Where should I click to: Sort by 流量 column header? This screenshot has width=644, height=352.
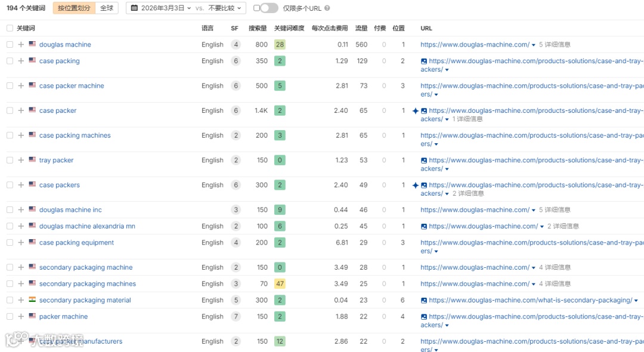[x=361, y=28]
